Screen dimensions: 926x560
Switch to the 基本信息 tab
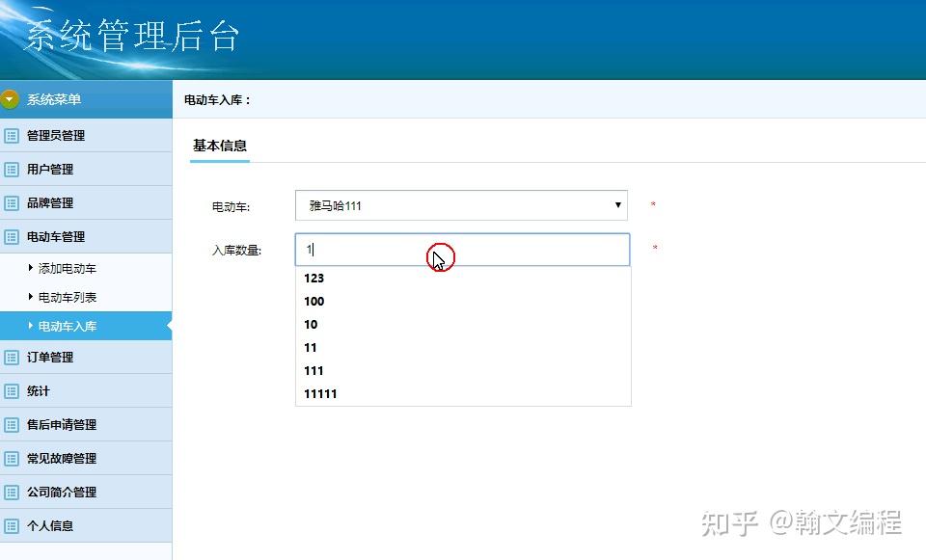click(220, 146)
